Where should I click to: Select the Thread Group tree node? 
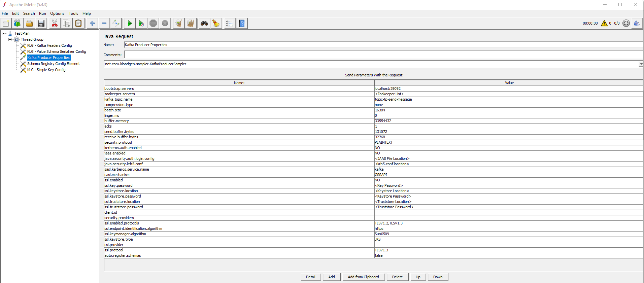[32, 39]
